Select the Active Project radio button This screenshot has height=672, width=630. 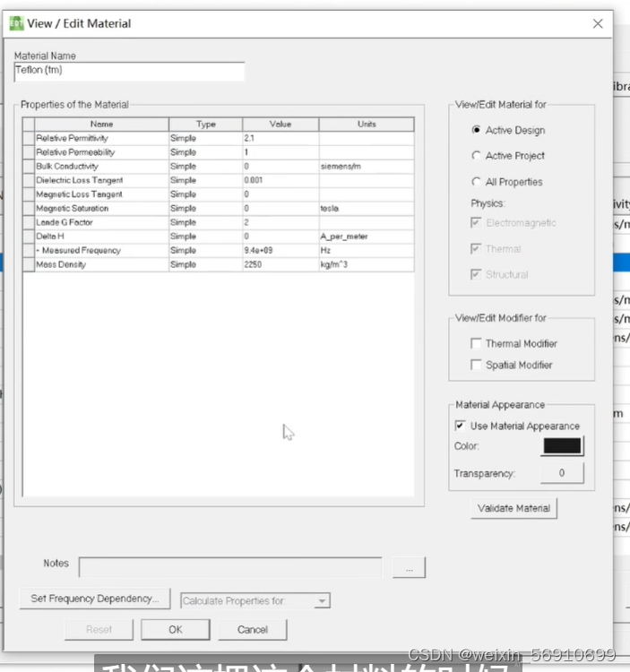coord(476,156)
